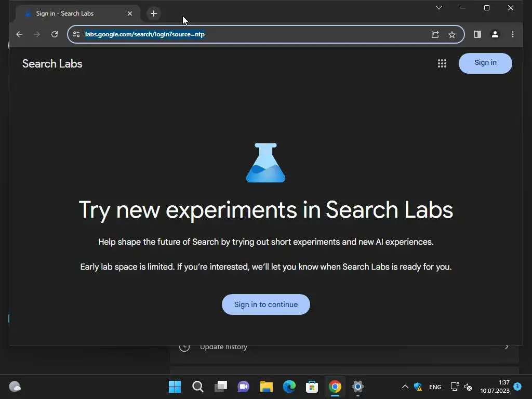Switch to Chrome on the taskbar
The image size is (532, 399).
(x=335, y=387)
